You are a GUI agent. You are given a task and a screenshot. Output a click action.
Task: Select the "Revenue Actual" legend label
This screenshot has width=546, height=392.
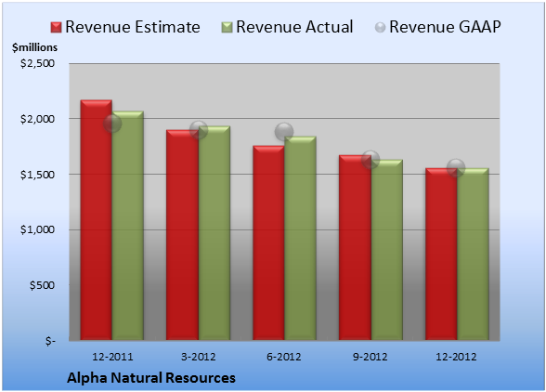(x=294, y=27)
